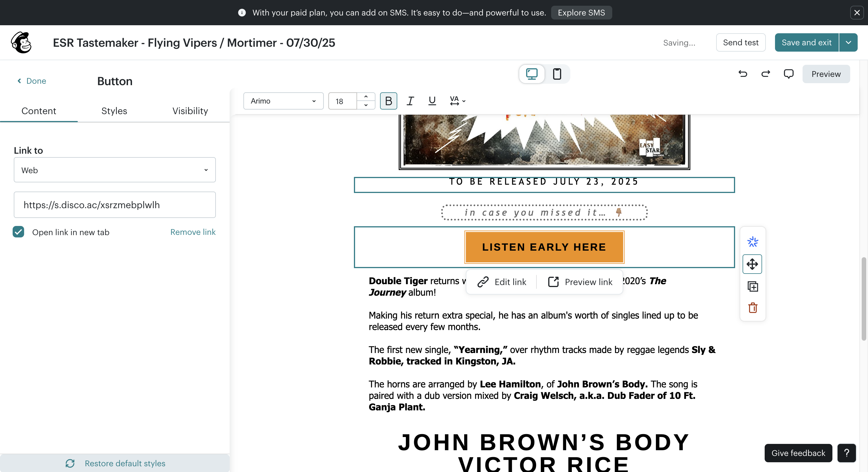
Task: Open the Link to Web dropdown
Action: pos(115,170)
